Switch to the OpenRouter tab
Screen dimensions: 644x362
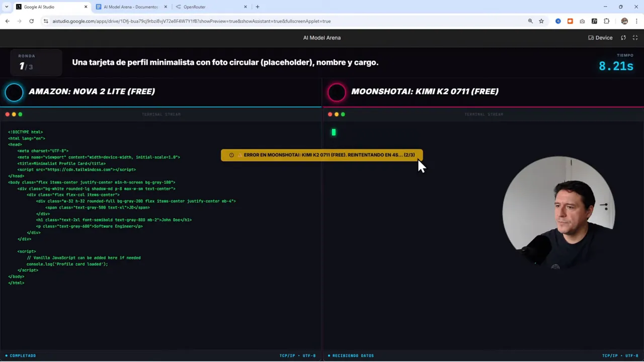[x=194, y=7]
